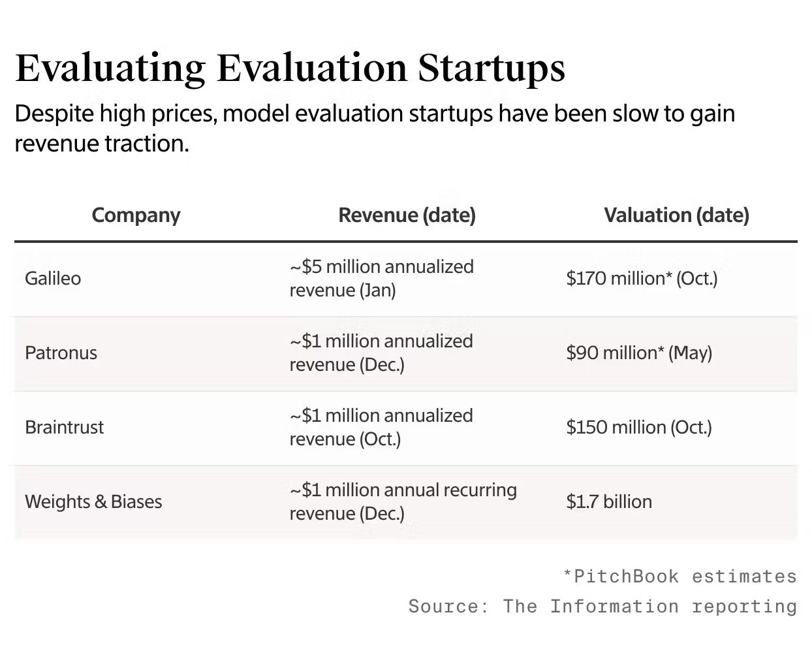Click the subtitle about slow revenue traction
812x666 pixels.
coord(374,128)
